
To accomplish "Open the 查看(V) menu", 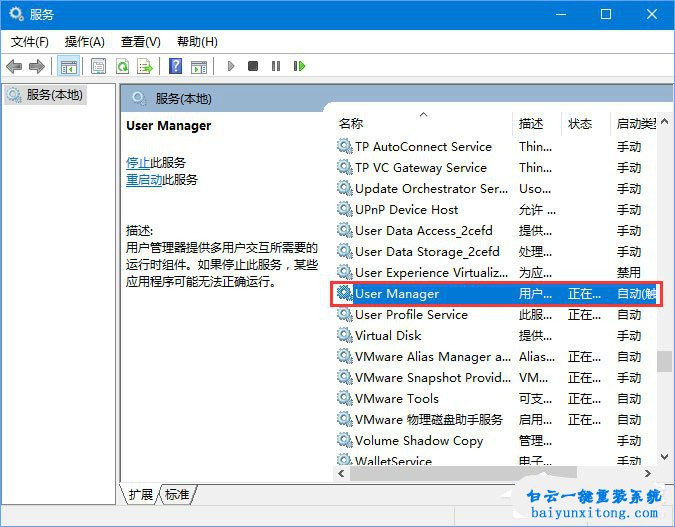I will [x=141, y=42].
